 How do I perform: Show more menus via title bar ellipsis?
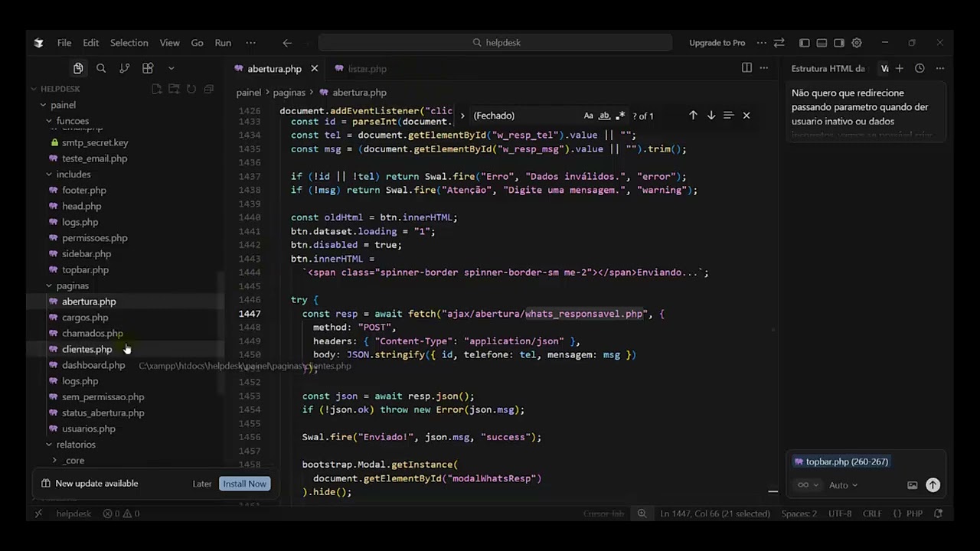[x=250, y=43]
